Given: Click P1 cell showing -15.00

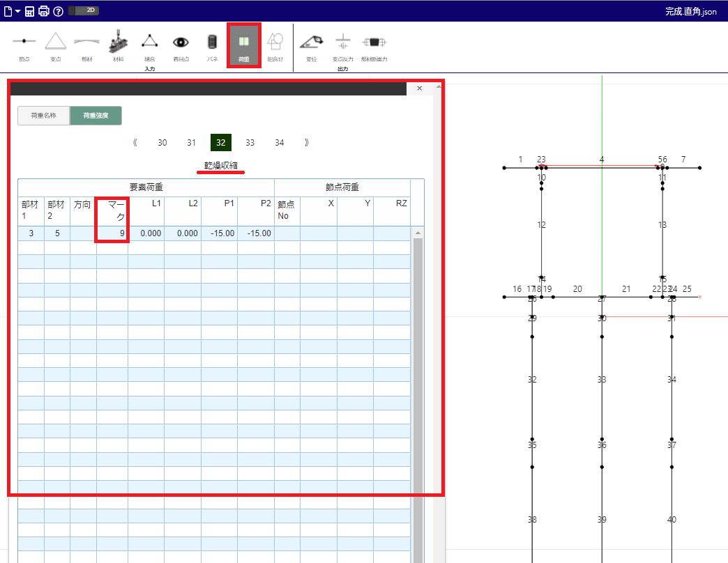Looking at the screenshot, I should 219,233.
